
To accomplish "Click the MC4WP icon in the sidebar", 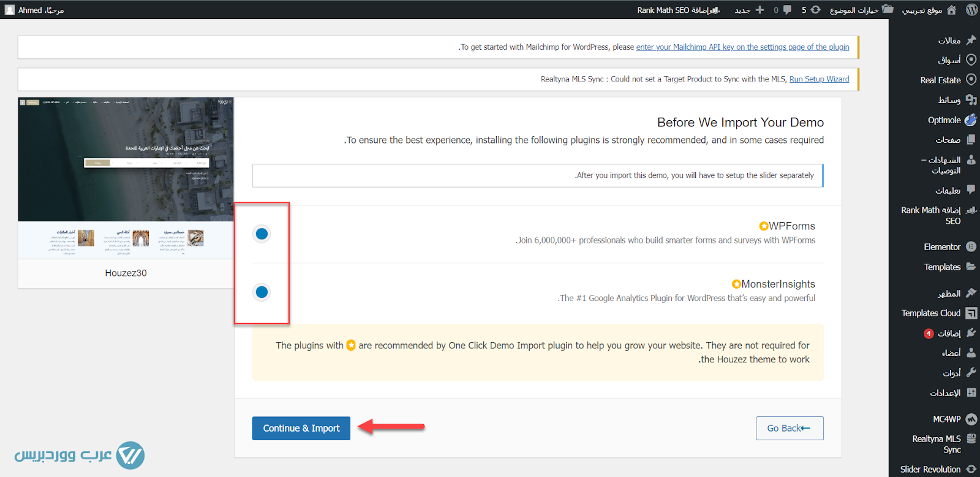I will coord(971,419).
